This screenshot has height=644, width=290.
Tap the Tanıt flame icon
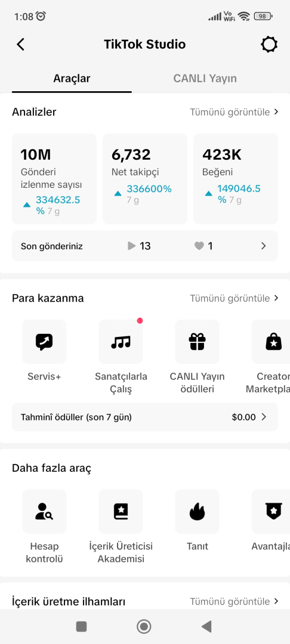coord(197,512)
